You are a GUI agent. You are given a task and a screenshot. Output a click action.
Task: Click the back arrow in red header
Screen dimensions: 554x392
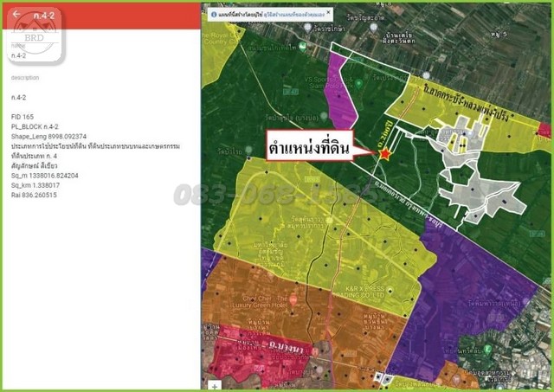(16, 14)
